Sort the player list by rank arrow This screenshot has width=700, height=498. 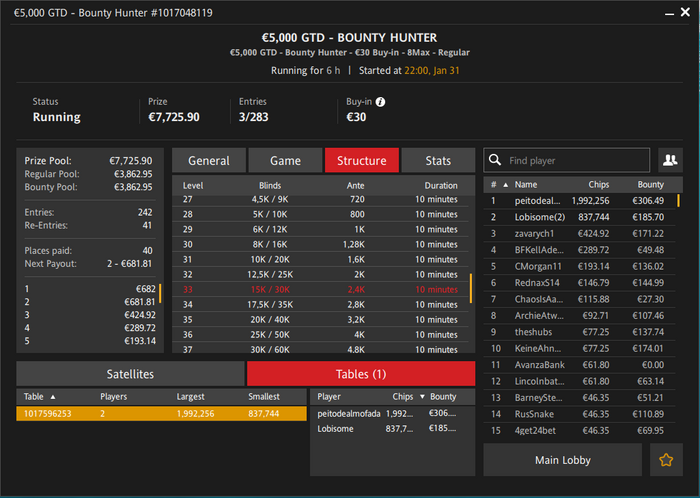pyautogui.click(x=505, y=185)
